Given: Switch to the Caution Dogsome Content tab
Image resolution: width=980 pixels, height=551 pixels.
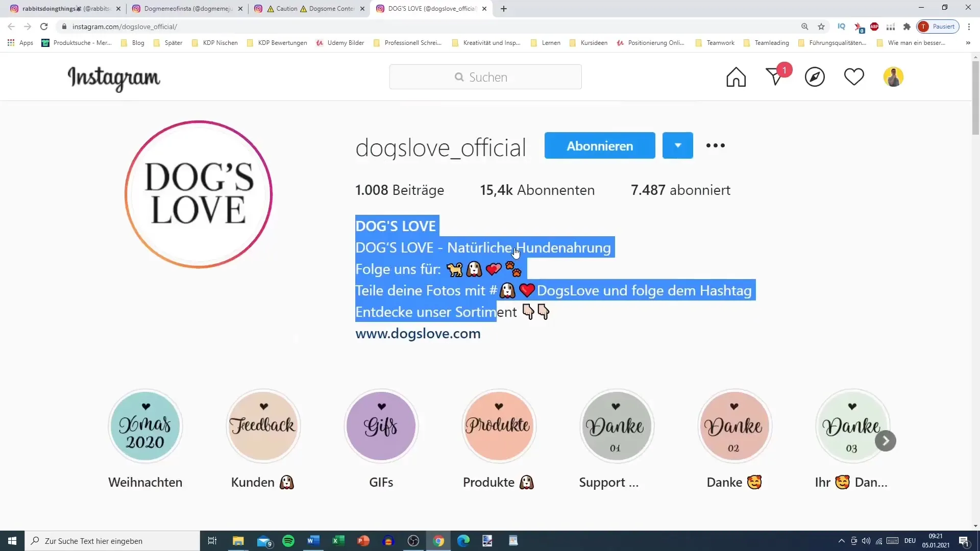Looking at the screenshot, I should [309, 9].
